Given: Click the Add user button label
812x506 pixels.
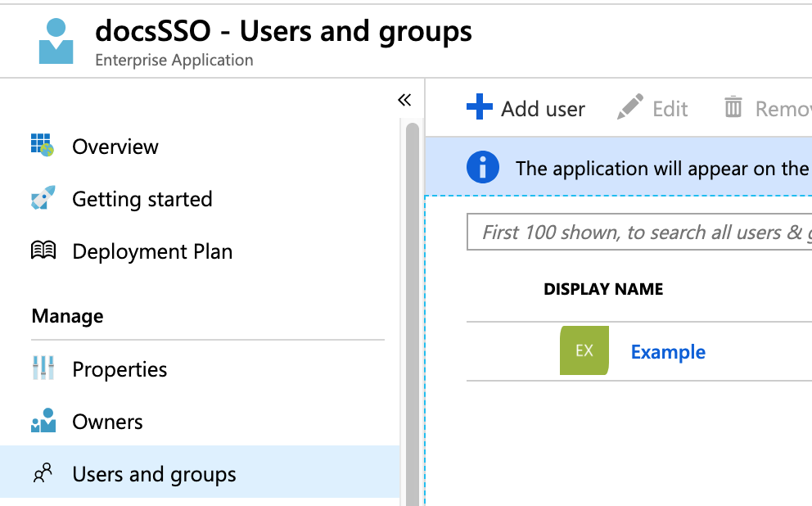Looking at the screenshot, I should click(x=543, y=109).
